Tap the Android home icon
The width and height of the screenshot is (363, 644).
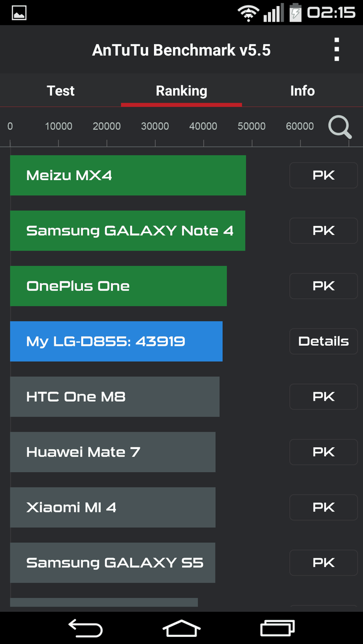(181, 628)
